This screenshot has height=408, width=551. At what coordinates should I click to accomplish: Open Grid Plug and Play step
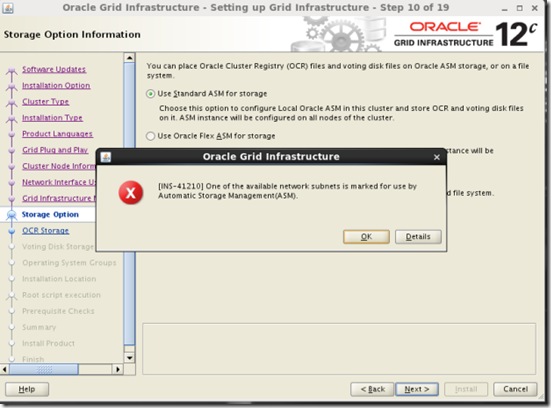tap(55, 150)
